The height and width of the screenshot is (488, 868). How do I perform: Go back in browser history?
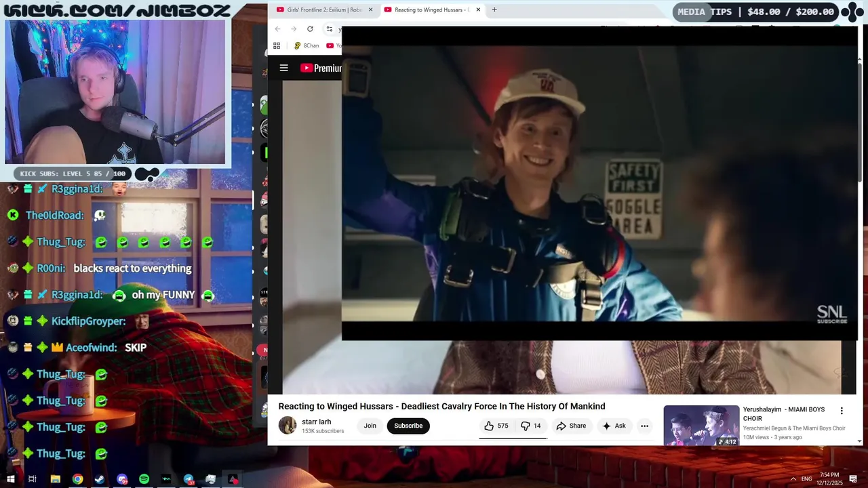pyautogui.click(x=277, y=29)
